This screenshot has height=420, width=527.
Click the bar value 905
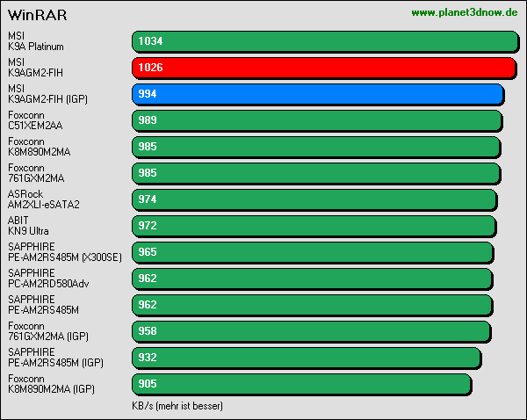[148, 384]
